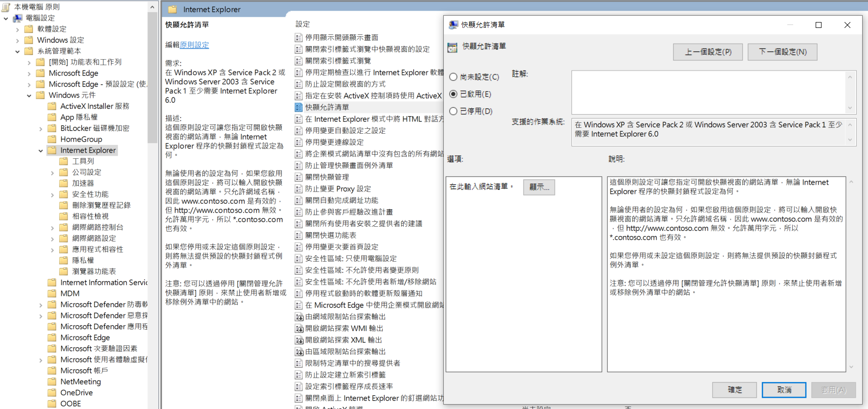
Task: Open the 原則設定 edit link
Action: pos(194,45)
